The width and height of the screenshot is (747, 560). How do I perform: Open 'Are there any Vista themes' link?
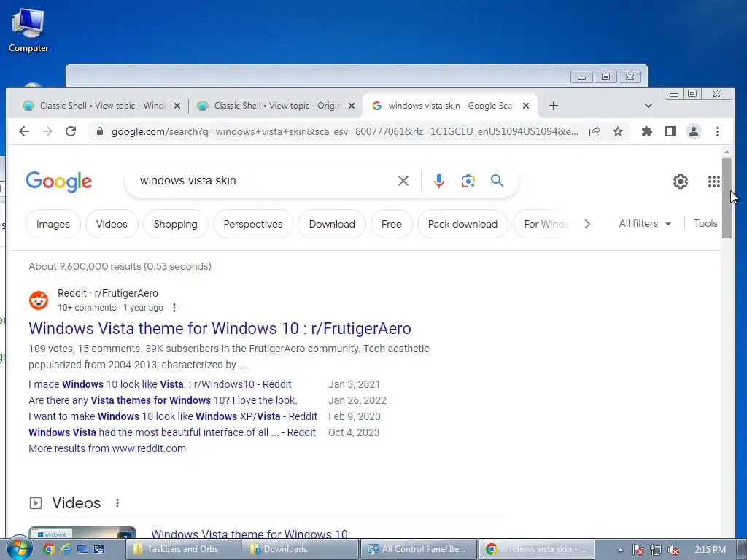click(163, 400)
